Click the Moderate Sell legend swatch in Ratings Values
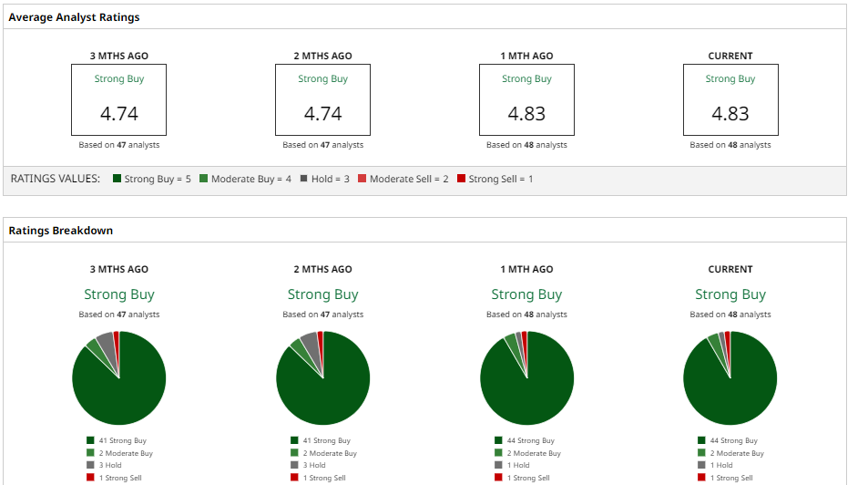Viewport: 868px width, 485px height. click(362, 179)
